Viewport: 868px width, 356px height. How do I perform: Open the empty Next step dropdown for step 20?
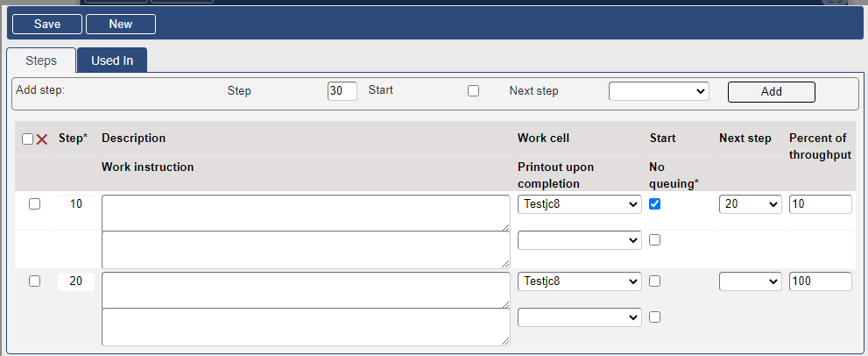tap(750, 281)
